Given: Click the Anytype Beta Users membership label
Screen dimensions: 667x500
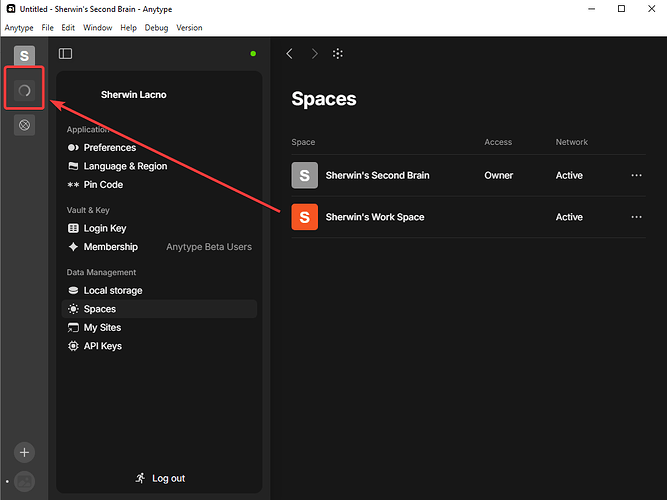Looking at the screenshot, I should tap(209, 247).
